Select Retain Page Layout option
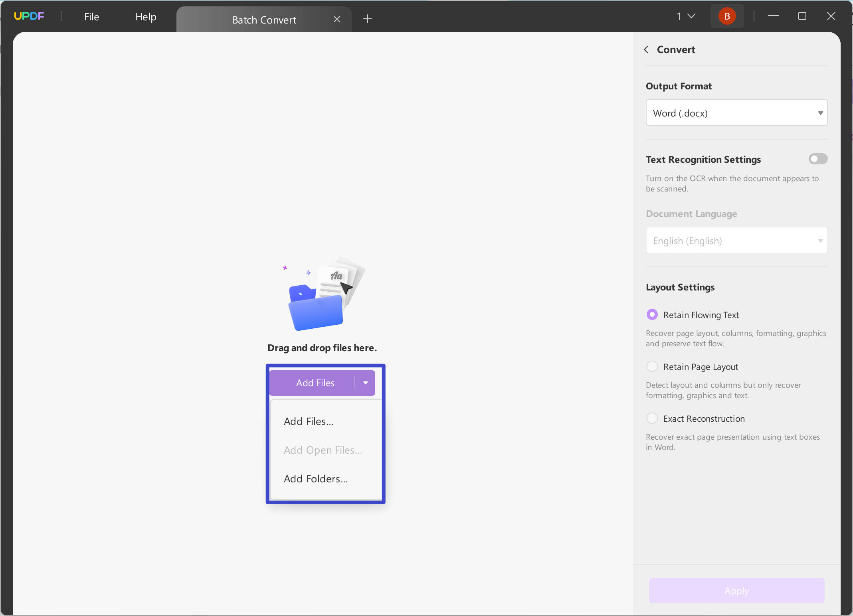853x616 pixels. click(x=651, y=366)
